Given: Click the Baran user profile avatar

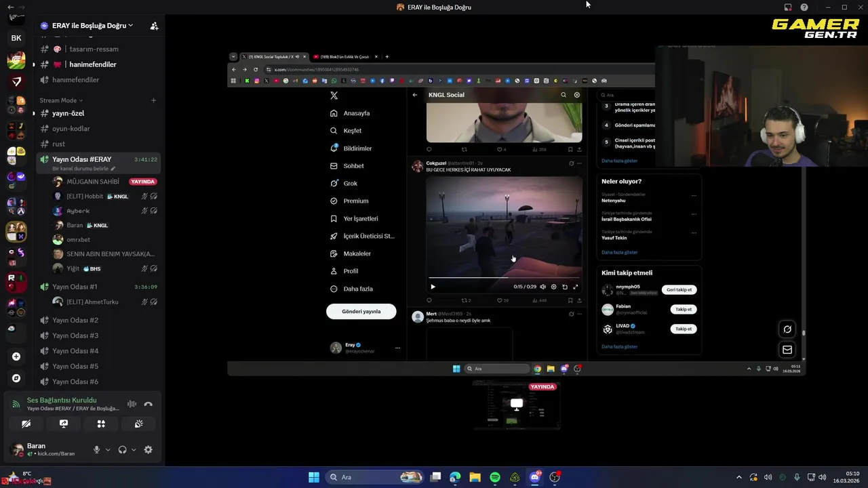Looking at the screenshot, I should point(17,449).
